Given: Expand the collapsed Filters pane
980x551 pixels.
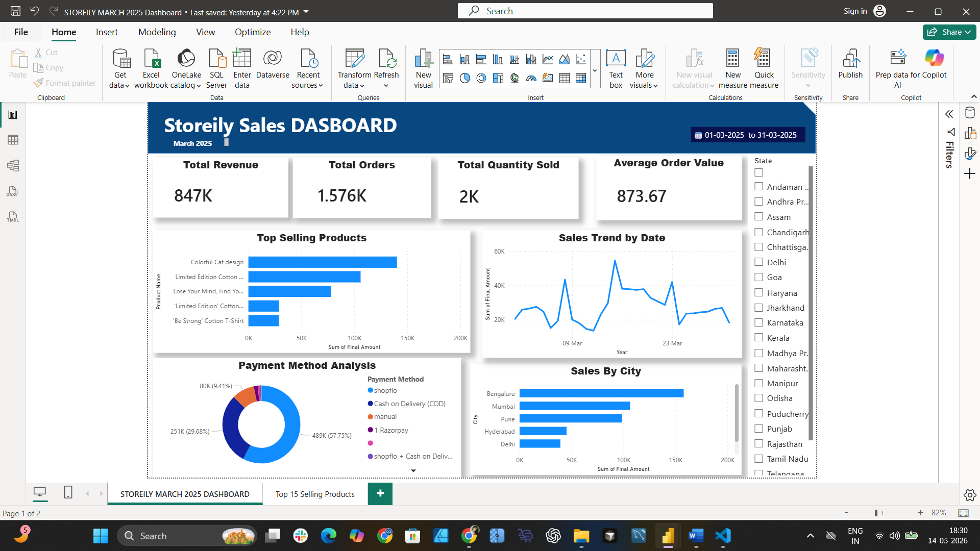Looking at the screenshot, I should (949, 114).
